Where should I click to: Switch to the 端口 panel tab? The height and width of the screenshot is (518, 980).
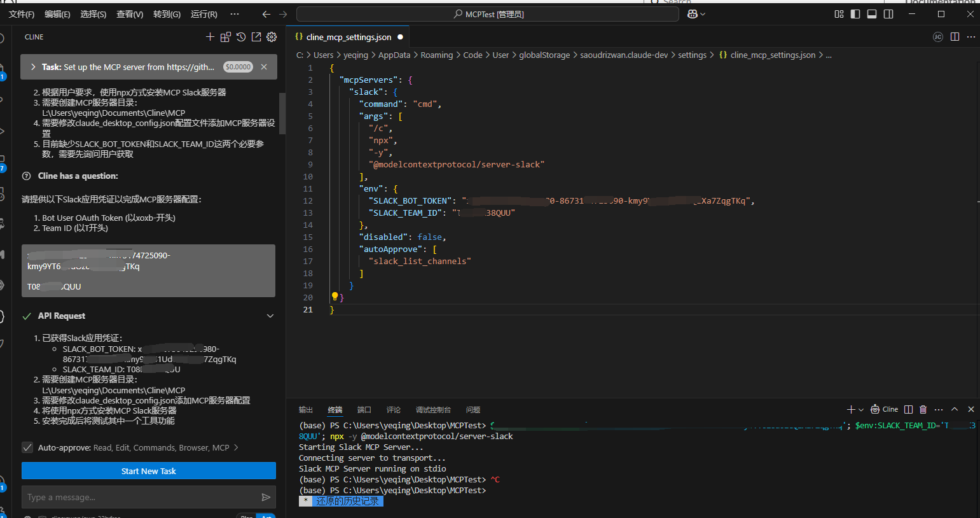point(364,410)
